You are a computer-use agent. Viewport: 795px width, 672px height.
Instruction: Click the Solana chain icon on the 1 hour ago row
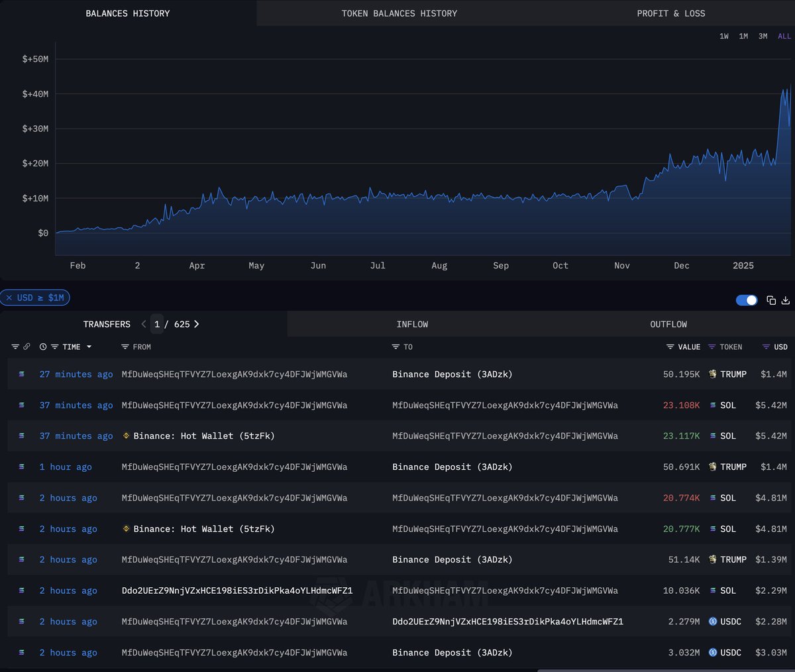coord(21,467)
